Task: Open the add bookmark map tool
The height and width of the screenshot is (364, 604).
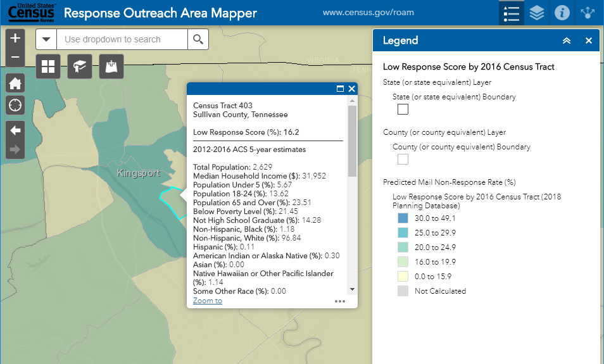Action: [x=111, y=66]
